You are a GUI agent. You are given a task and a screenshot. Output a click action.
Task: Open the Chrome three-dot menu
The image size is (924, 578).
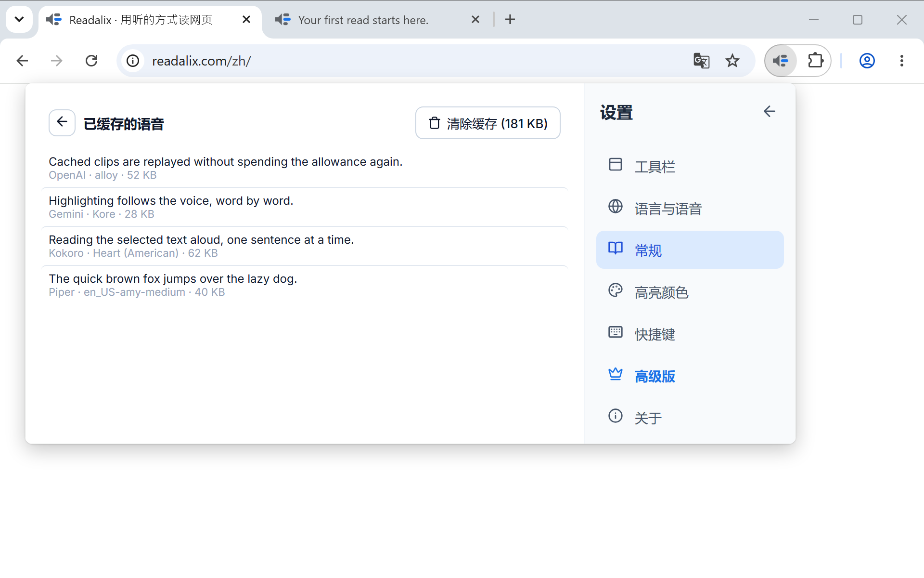[x=902, y=61]
